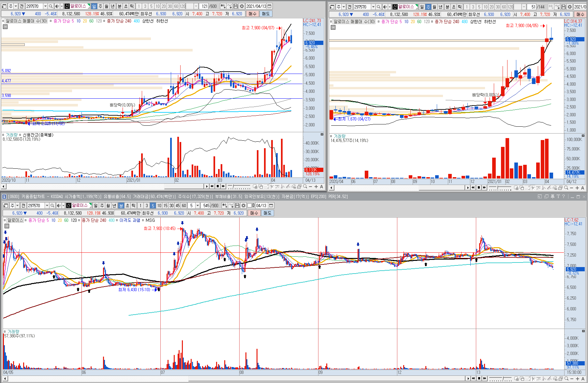Select 일 daily period in top-left chart
The height and width of the screenshot is (383, 588).
94,6
